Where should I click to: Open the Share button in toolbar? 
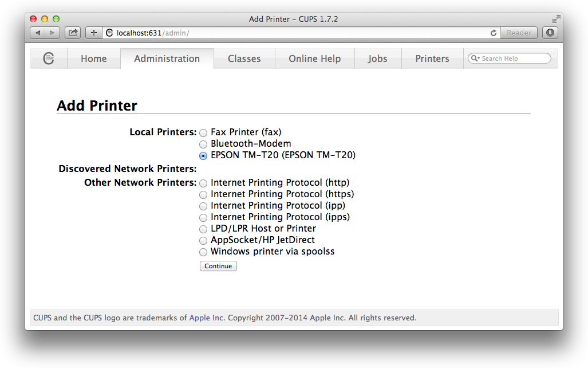point(73,33)
